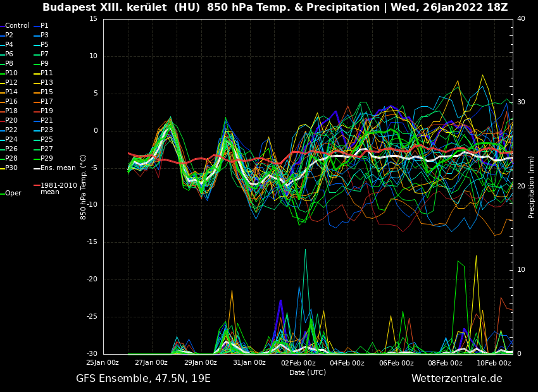Pick the P20 legend entry
This screenshot has width=538, height=392.
pyautogui.click(x=11, y=121)
